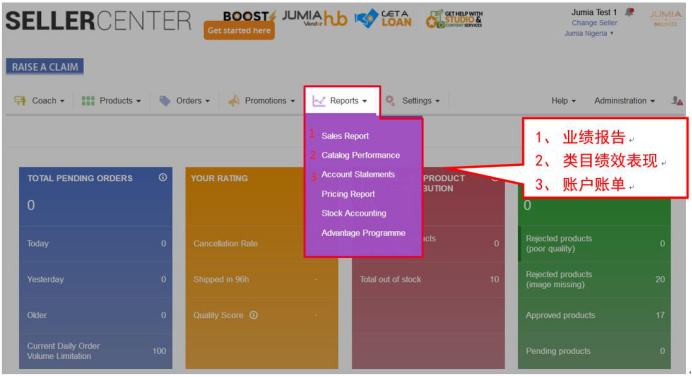Open the Jumia Nigeria country dropdown
692x377 pixels.
pyautogui.click(x=589, y=34)
